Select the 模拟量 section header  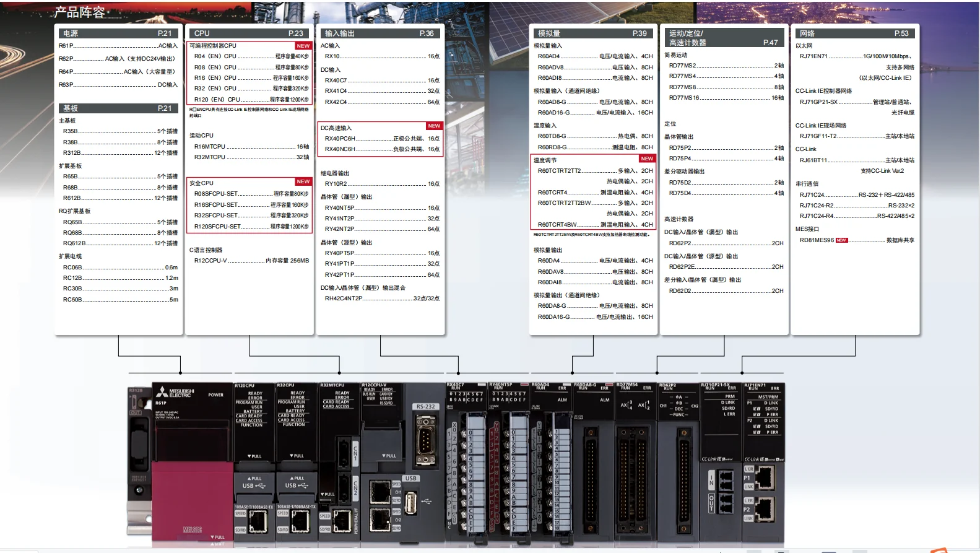[592, 33]
